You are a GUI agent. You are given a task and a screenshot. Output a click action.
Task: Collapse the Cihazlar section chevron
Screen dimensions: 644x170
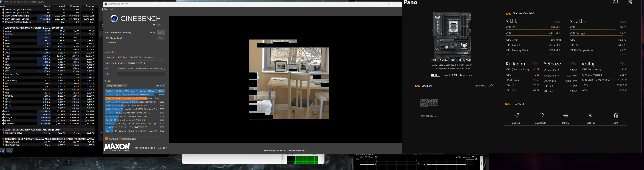pos(491,86)
